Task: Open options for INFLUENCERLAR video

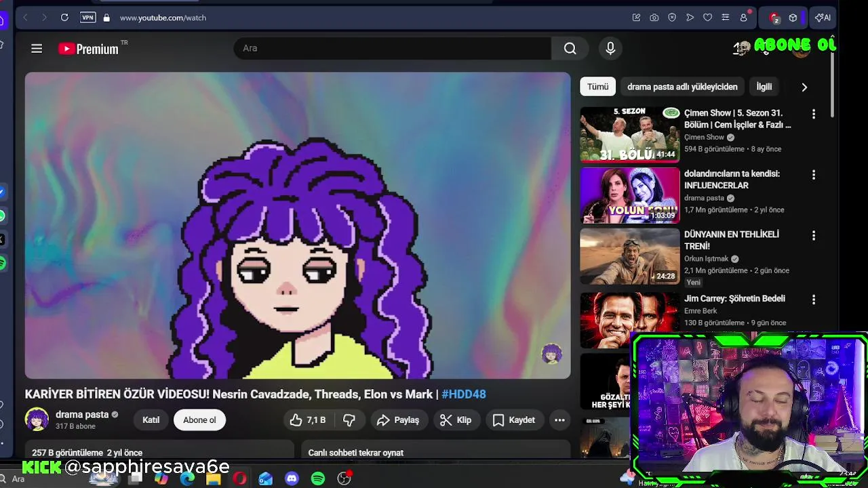Action: pos(814,175)
